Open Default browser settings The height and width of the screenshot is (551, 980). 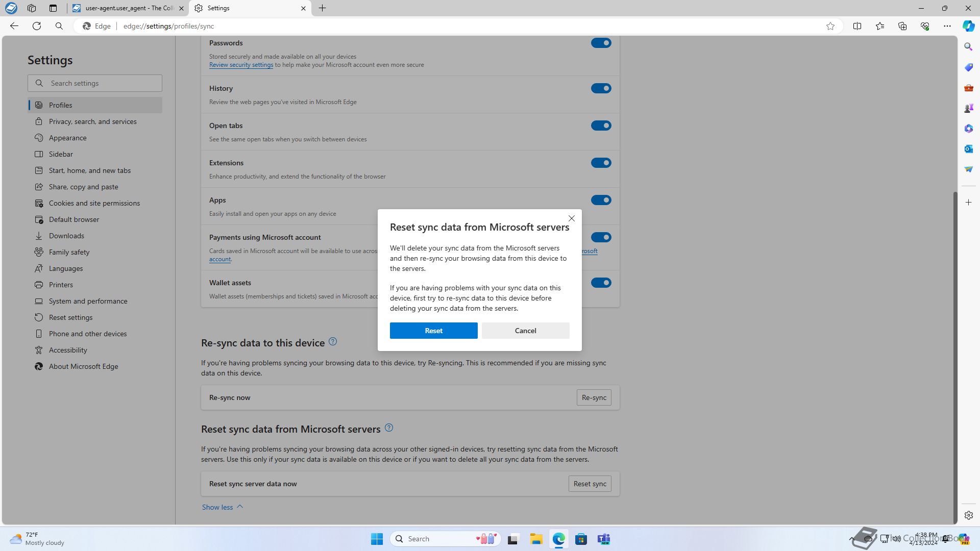(x=95, y=219)
